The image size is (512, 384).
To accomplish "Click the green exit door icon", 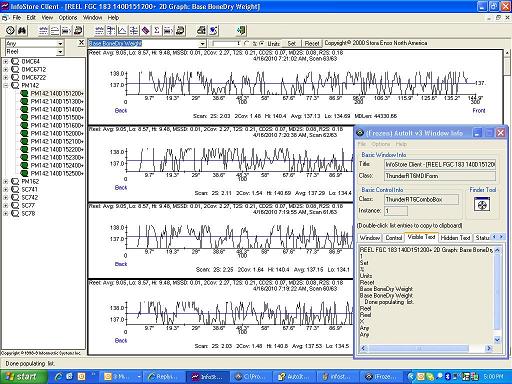I will click(x=241, y=31).
